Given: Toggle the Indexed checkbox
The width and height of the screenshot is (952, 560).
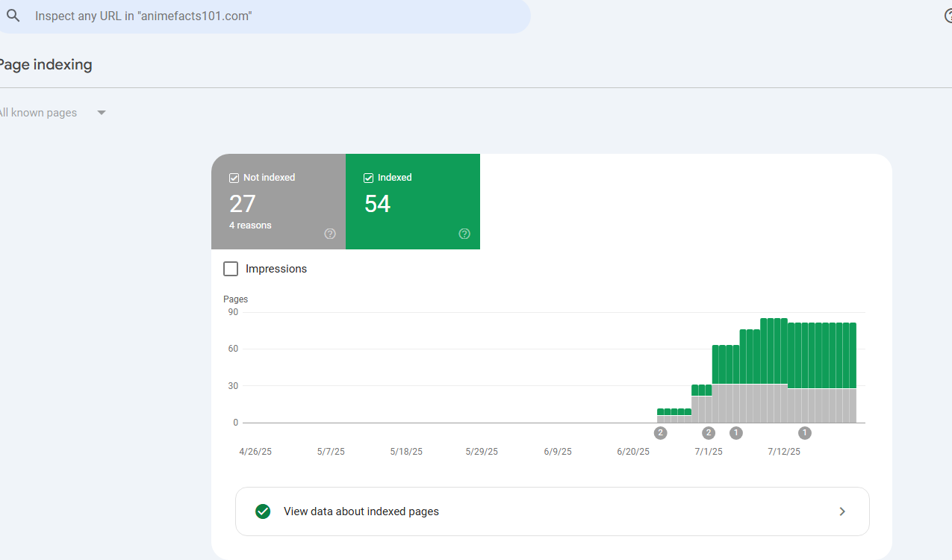Looking at the screenshot, I should click(368, 178).
